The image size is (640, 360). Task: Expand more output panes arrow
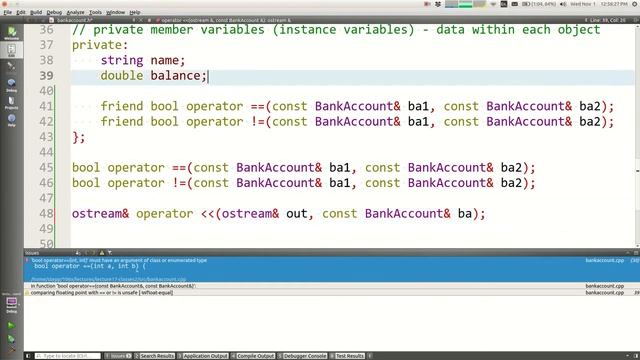coord(370,356)
